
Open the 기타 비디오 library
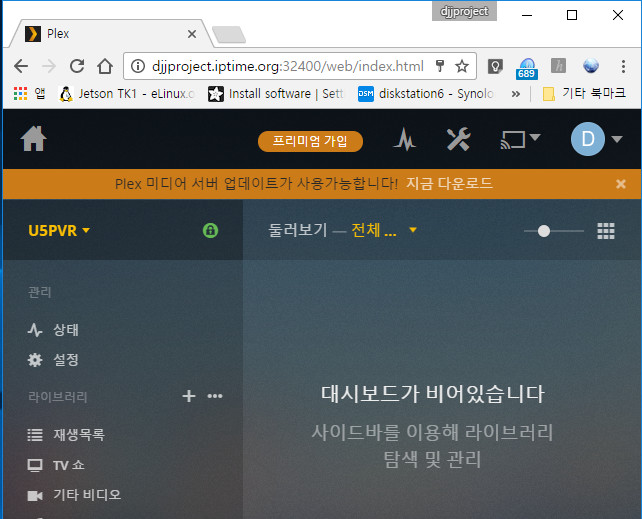tap(74, 495)
